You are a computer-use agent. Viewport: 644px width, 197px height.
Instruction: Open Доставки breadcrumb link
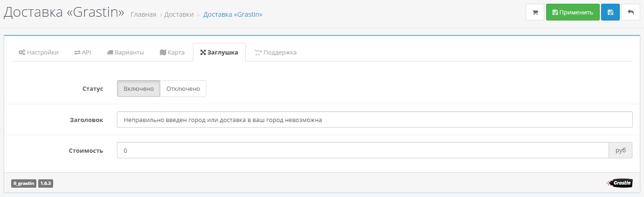tap(179, 14)
